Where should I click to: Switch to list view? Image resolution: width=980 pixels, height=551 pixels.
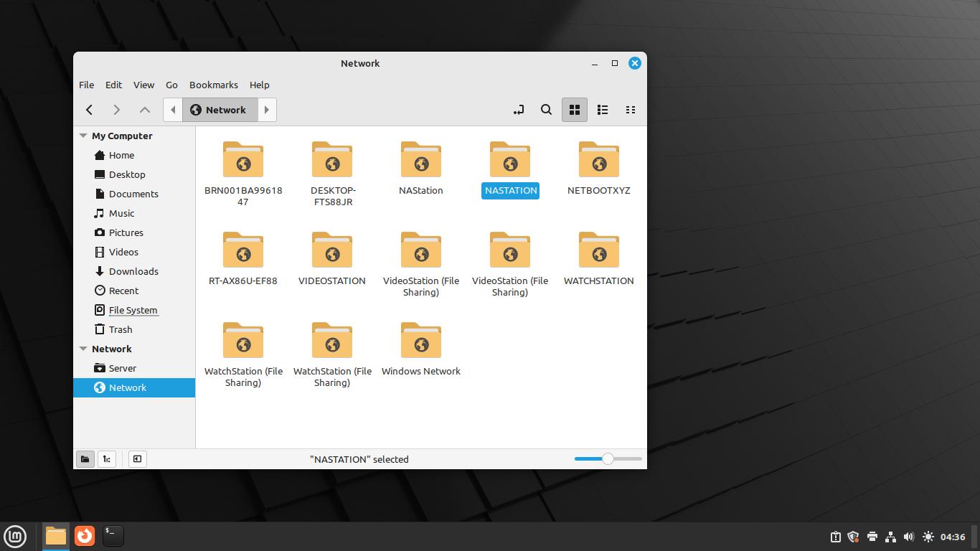click(603, 110)
